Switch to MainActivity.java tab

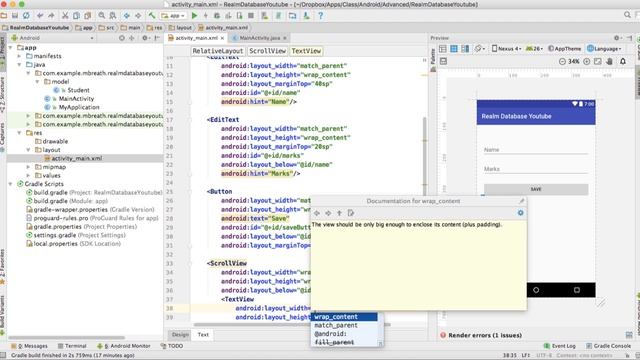click(x=259, y=38)
